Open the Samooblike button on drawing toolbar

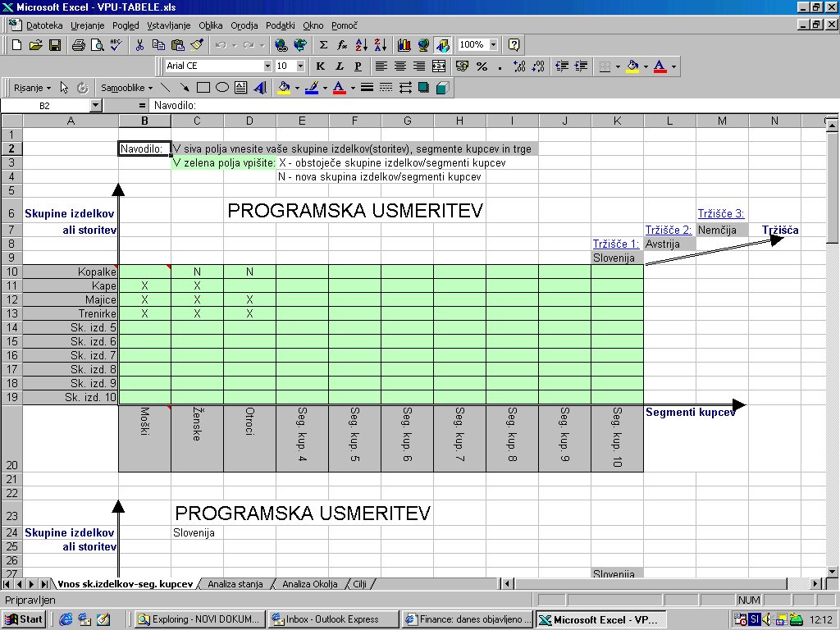click(126, 87)
